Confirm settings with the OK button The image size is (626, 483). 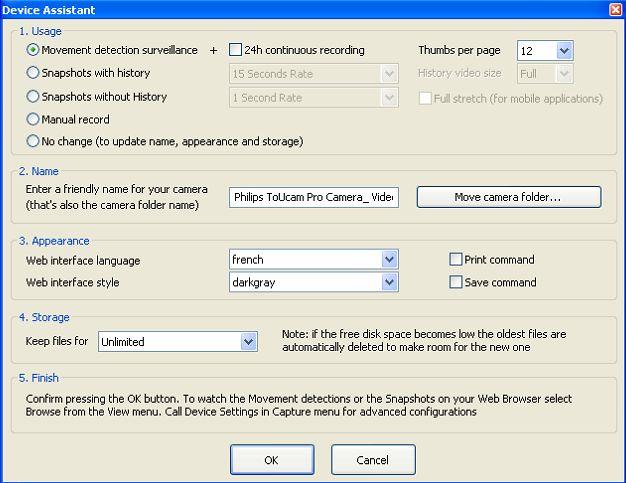coord(271,460)
